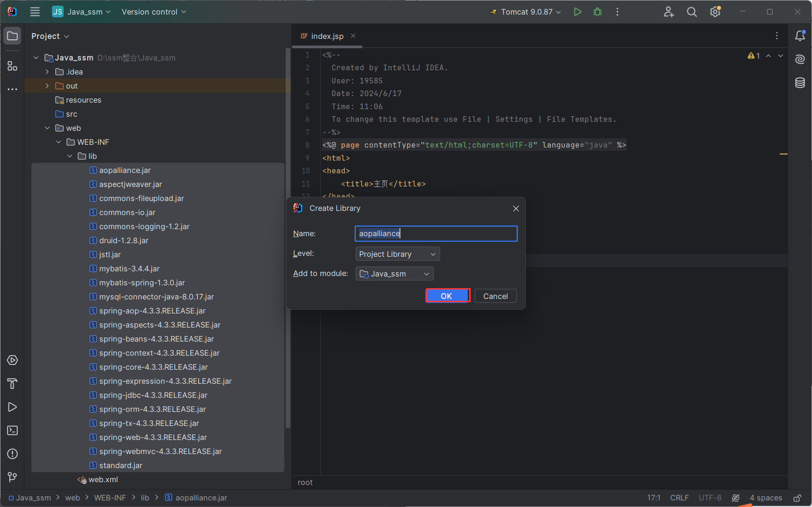Open the Level dropdown showing Project Library
Image resolution: width=812 pixels, height=507 pixels.
tap(398, 254)
